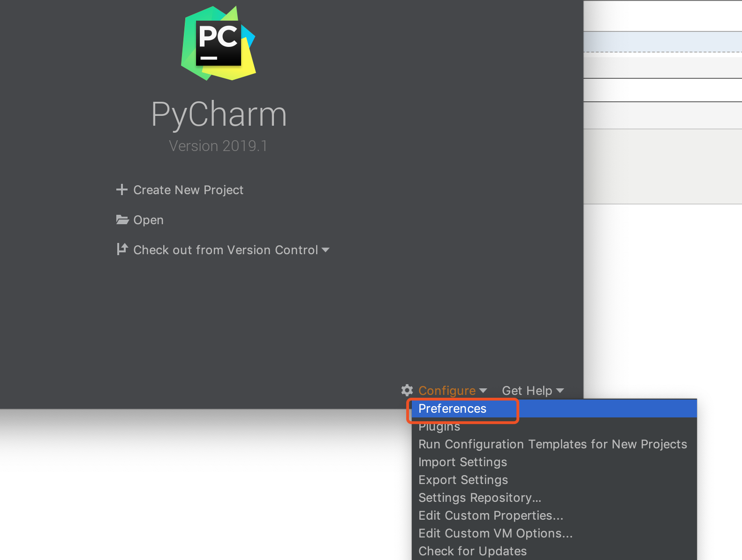The image size is (742, 560).
Task: Open Settings Repository… entry
Action: [x=554, y=498]
